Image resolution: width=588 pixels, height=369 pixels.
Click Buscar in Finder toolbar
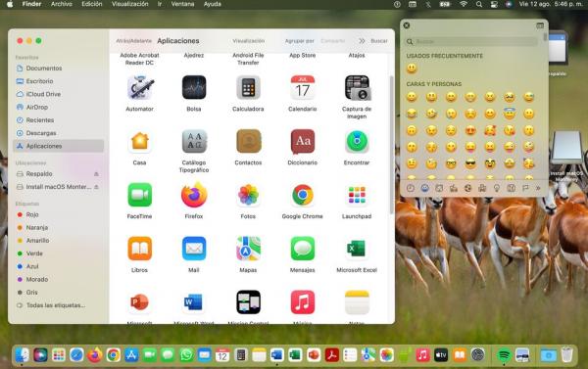(x=379, y=41)
